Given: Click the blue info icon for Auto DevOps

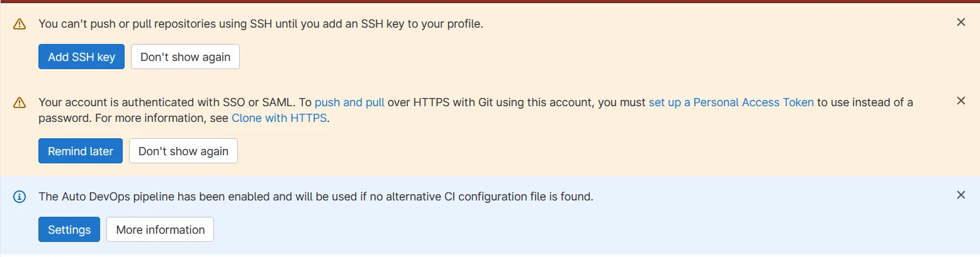Looking at the screenshot, I should tap(20, 197).
